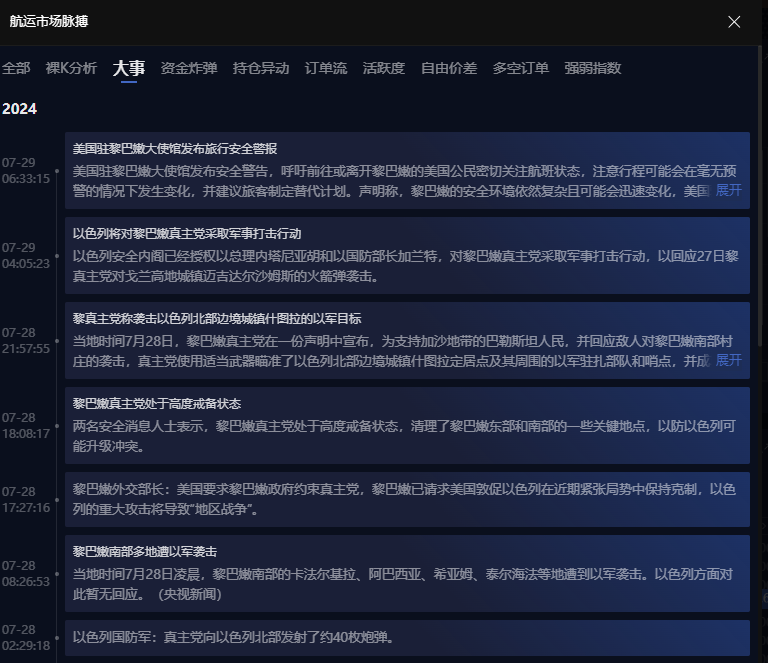Expand the 美国驻黎巴嫩大使馆 news item via 展开
The width and height of the screenshot is (768, 663).
tap(728, 190)
